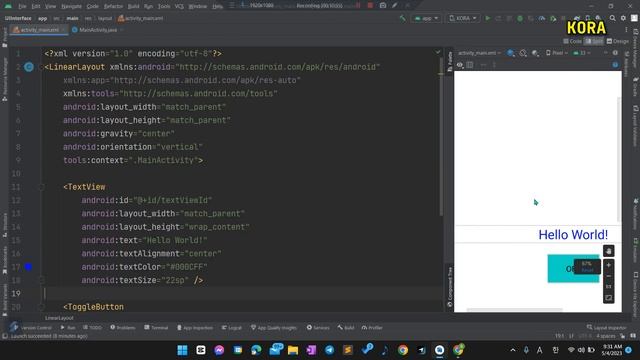Image resolution: width=640 pixels, height=360 pixels.
Task: Start the Debug app bug icon
Action: (520, 18)
